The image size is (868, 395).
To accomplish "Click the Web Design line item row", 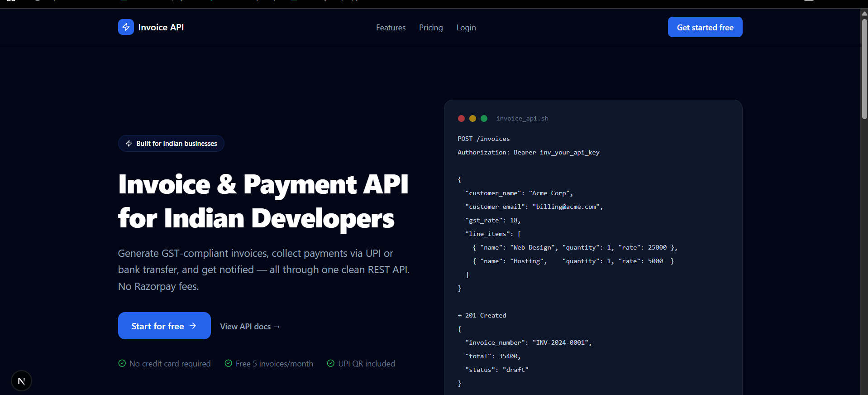I will click(x=575, y=247).
